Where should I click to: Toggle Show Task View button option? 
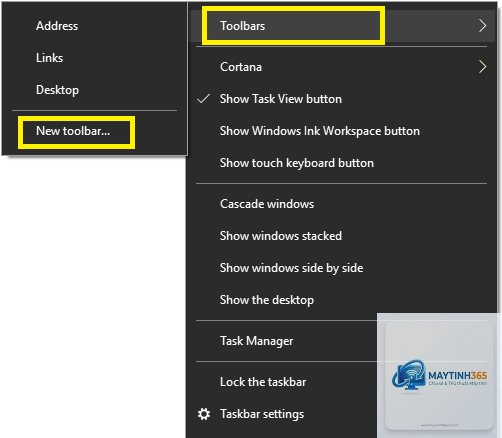click(343, 99)
